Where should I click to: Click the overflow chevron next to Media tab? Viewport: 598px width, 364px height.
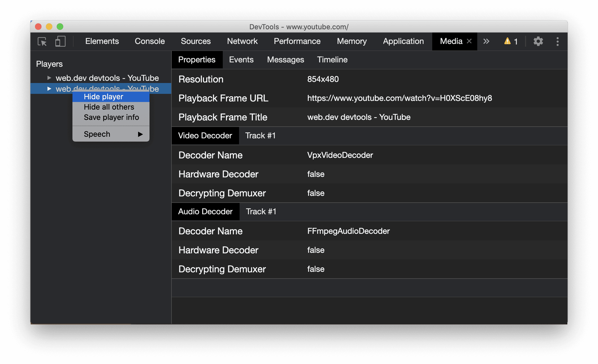(x=486, y=41)
